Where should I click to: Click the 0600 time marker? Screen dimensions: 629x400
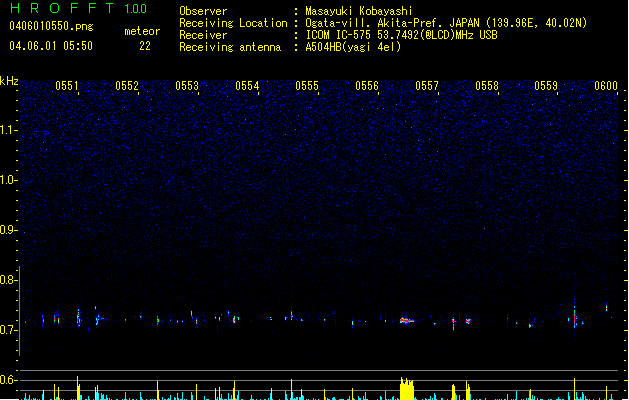click(x=606, y=86)
